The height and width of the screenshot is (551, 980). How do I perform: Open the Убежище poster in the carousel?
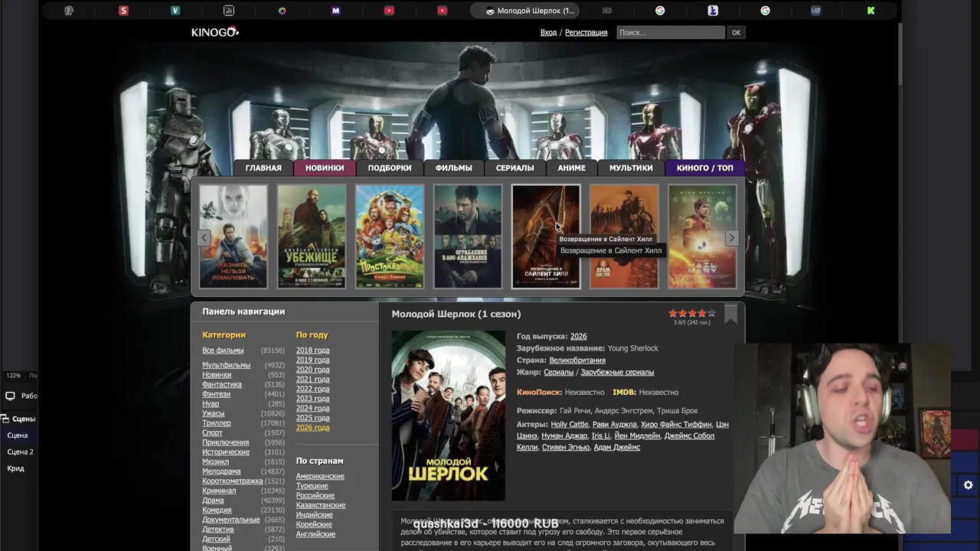[x=312, y=236]
